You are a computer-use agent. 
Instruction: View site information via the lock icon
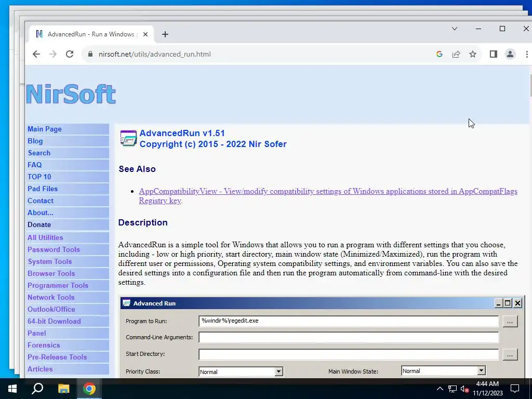90,54
